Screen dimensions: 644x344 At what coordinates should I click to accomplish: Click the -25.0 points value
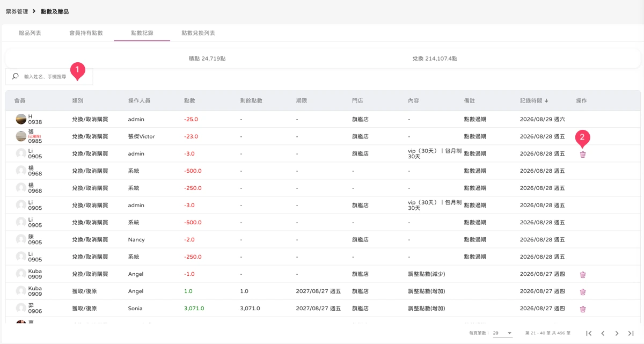pos(191,119)
